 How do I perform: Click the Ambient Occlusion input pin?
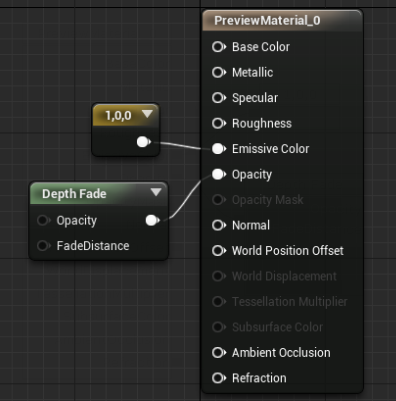[219, 353]
